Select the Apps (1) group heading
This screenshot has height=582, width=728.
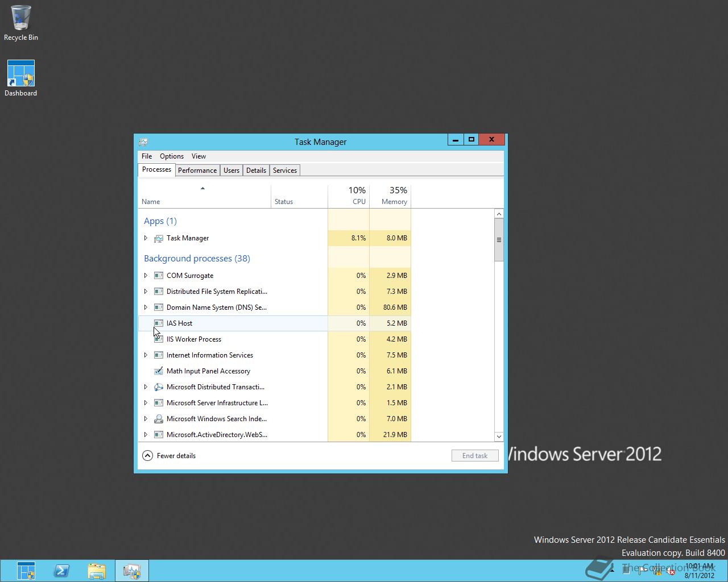tap(160, 221)
